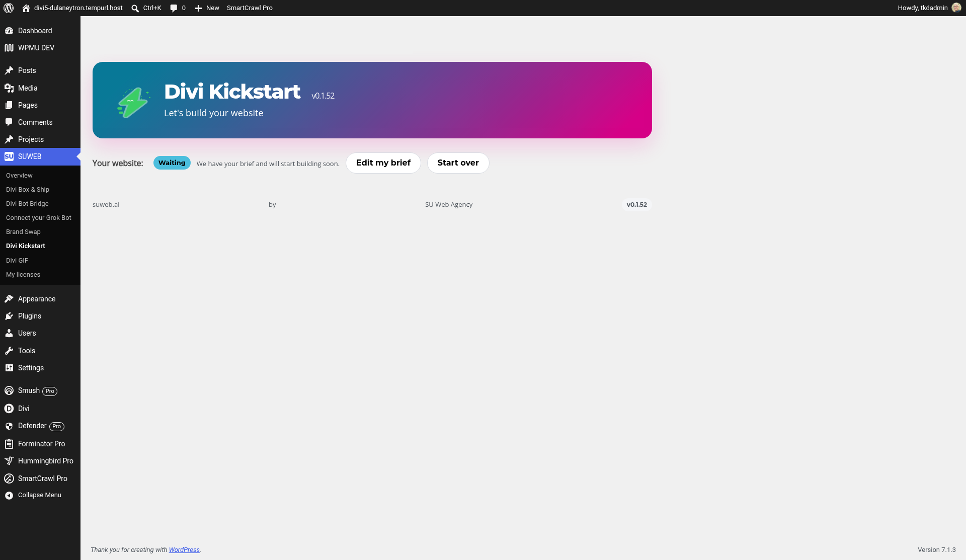Open the My licenses submenu item

click(23, 275)
